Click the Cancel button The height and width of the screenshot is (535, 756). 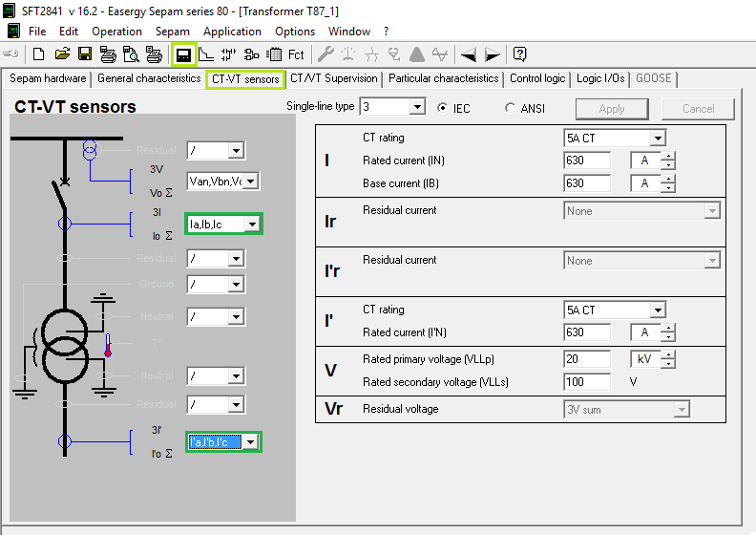coord(698,109)
